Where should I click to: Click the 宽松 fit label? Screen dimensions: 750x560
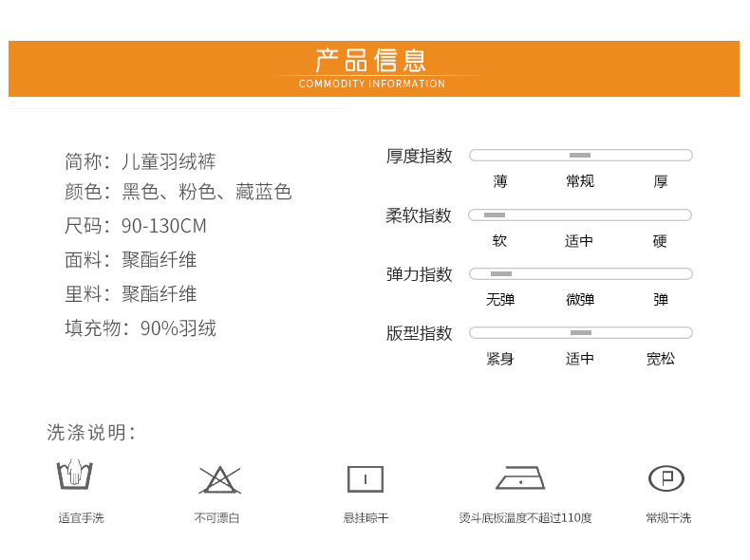(x=661, y=359)
